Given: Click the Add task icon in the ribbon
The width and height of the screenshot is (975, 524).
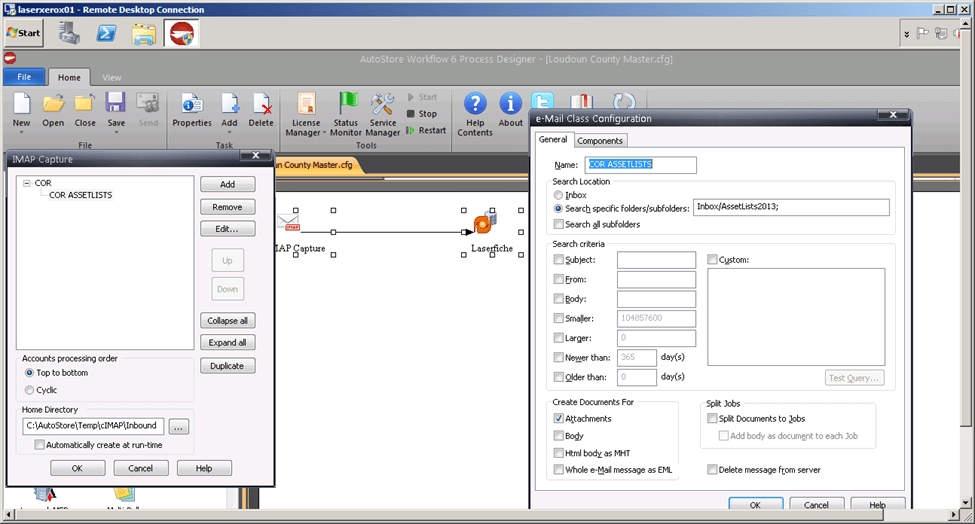Looking at the screenshot, I should (x=229, y=104).
